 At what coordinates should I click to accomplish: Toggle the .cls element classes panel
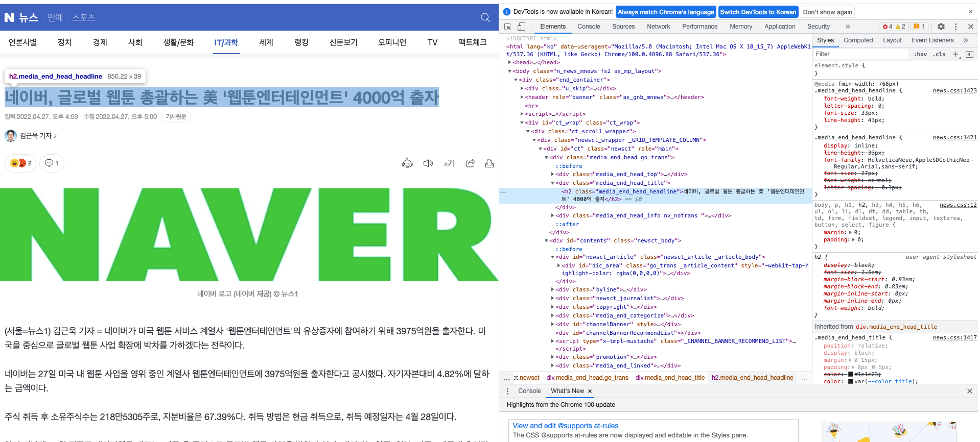click(939, 54)
